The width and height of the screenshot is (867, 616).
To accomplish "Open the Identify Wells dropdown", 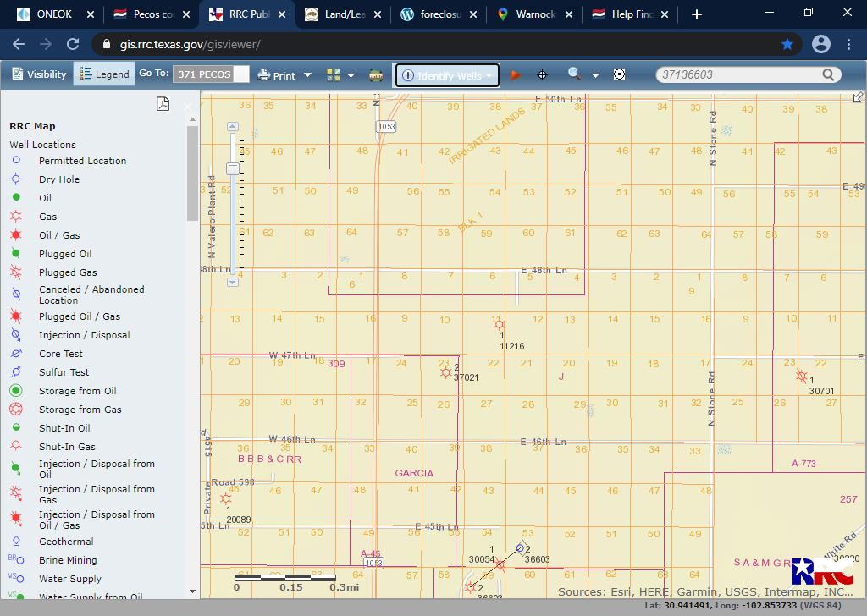I will click(447, 75).
